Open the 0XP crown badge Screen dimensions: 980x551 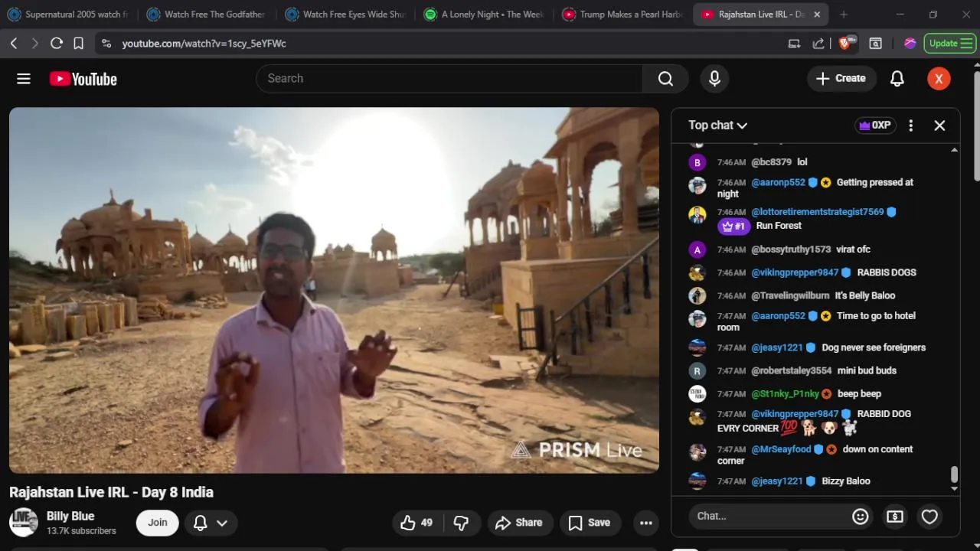(x=875, y=126)
